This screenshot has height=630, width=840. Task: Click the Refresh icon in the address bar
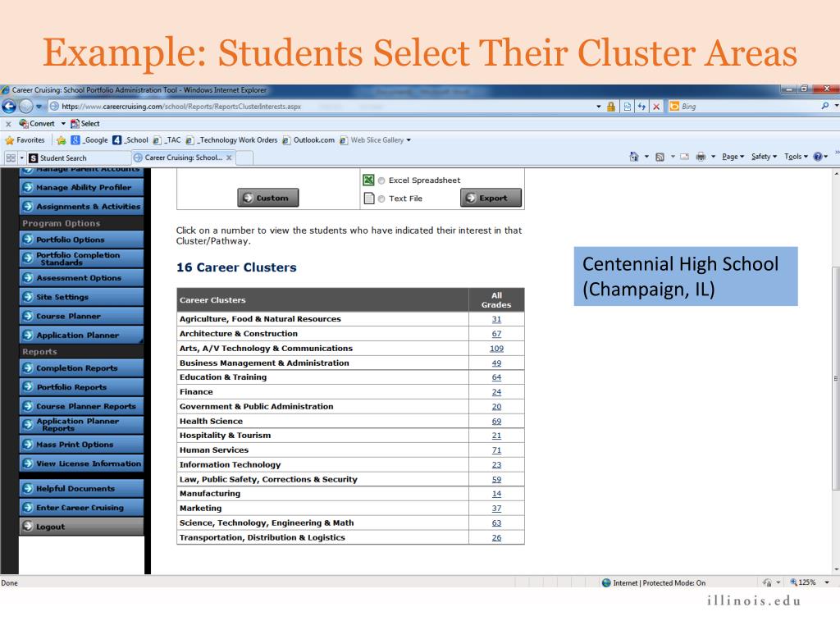pyautogui.click(x=641, y=106)
